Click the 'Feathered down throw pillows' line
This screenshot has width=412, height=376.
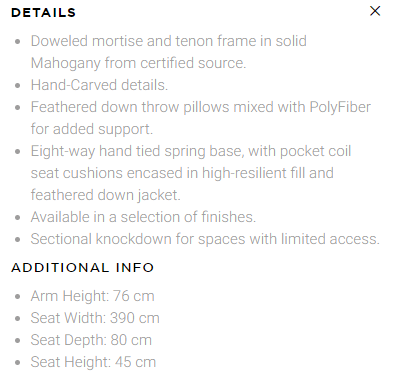pos(201,107)
